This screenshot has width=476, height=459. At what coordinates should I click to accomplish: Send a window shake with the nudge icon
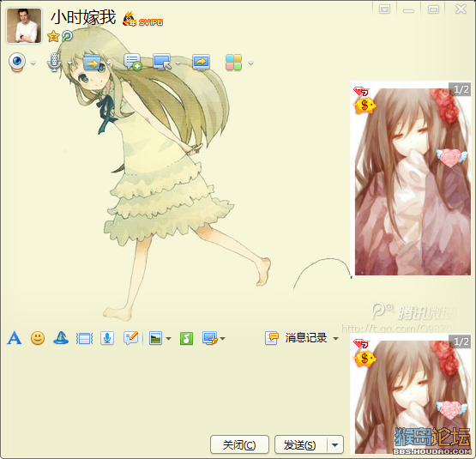[x=84, y=338]
